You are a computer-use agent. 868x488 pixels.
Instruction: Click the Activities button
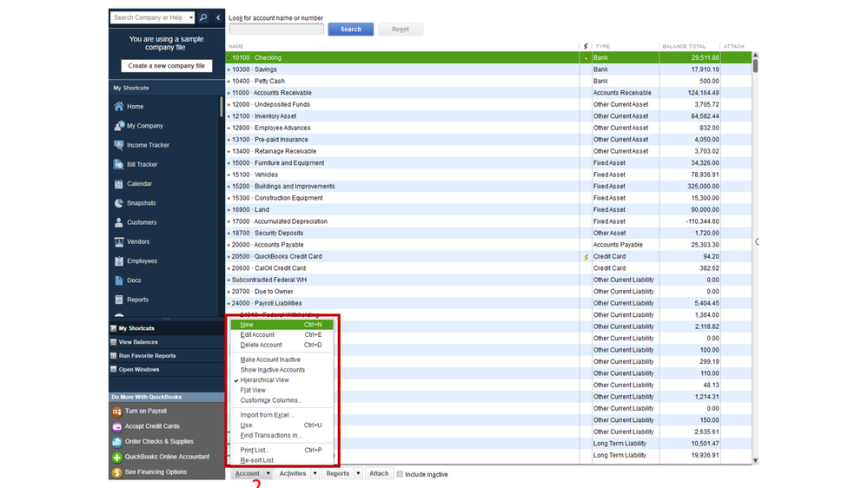[x=292, y=473]
